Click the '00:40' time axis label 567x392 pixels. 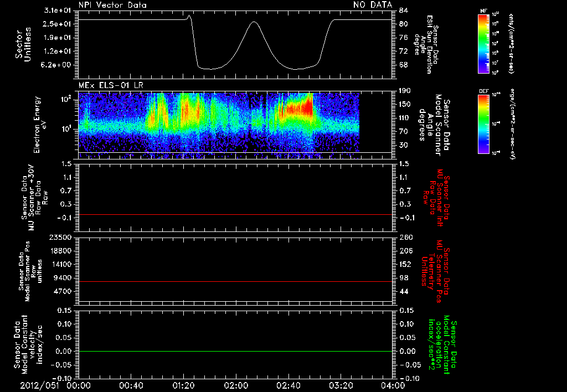tap(131, 385)
